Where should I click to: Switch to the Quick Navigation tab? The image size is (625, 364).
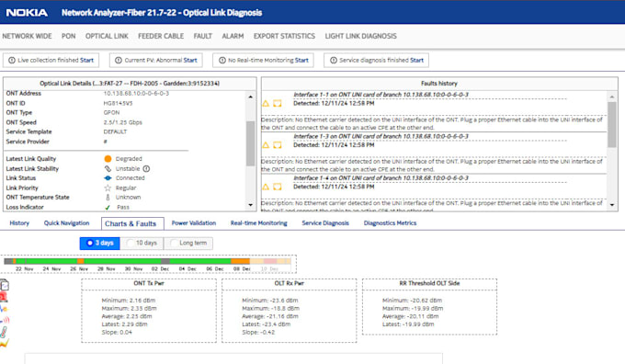point(66,223)
